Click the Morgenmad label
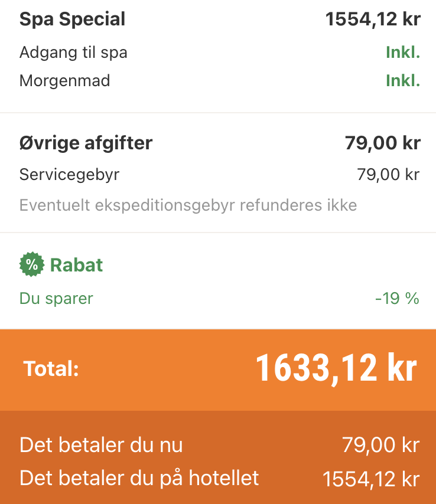 tap(64, 81)
